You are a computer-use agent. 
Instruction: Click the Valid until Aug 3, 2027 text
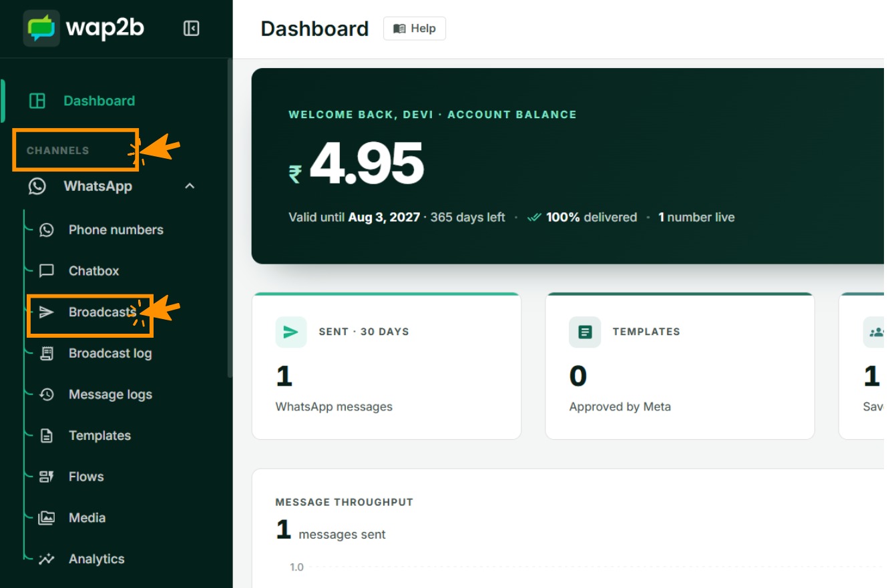pyautogui.click(x=355, y=218)
